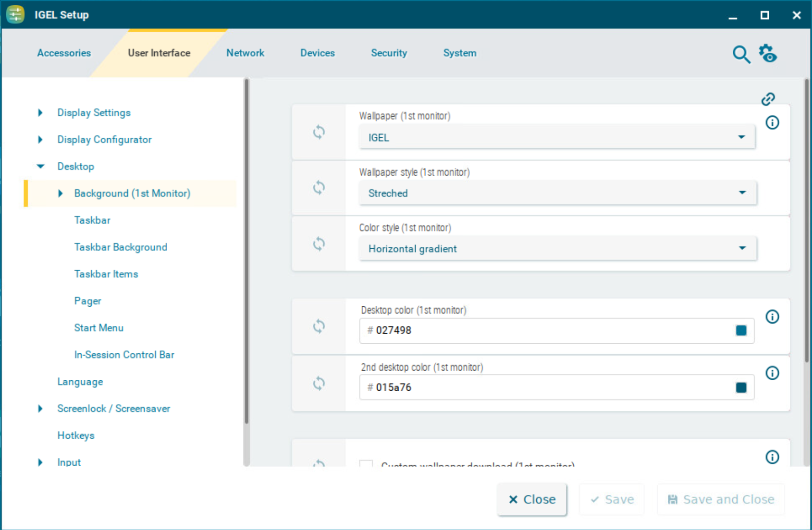Collapse the Desktop tree node
812x530 pixels.
coord(40,167)
